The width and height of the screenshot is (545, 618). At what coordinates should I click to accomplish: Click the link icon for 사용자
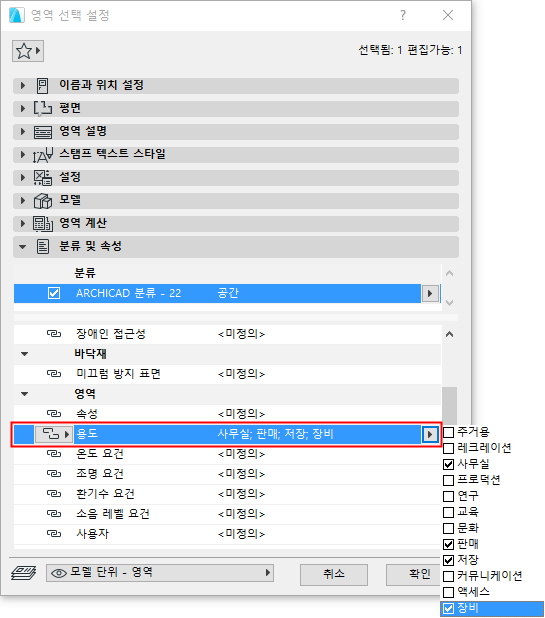[54, 534]
